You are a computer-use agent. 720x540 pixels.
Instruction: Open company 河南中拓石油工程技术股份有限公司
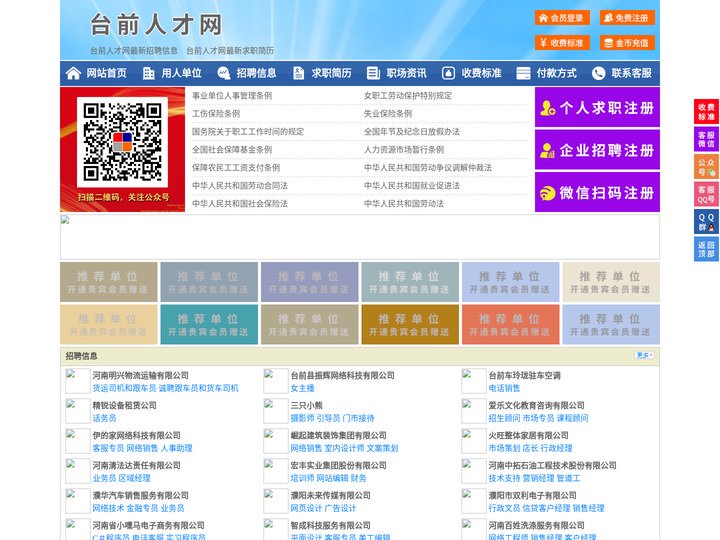click(552, 466)
